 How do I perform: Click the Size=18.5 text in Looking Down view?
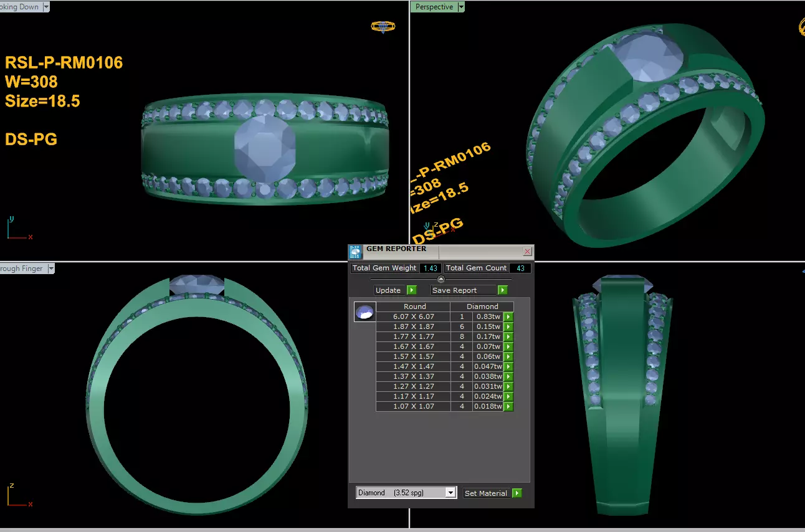(x=42, y=101)
